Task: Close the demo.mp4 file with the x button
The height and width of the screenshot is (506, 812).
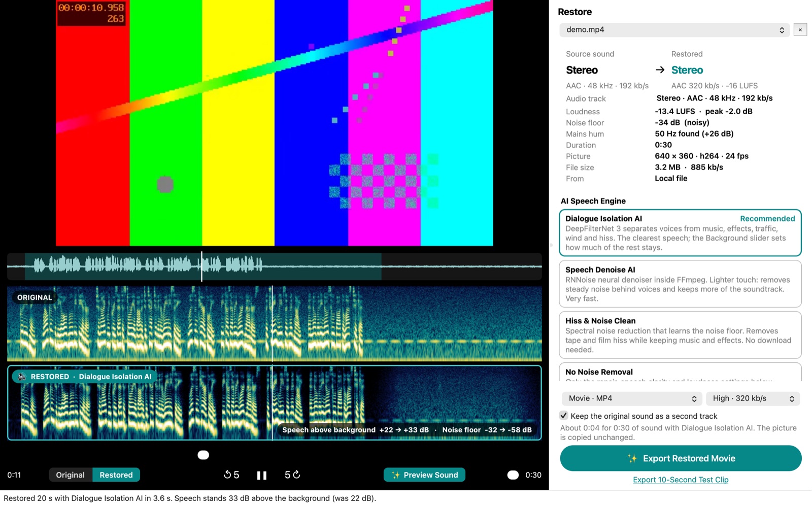Action: coord(800,30)
